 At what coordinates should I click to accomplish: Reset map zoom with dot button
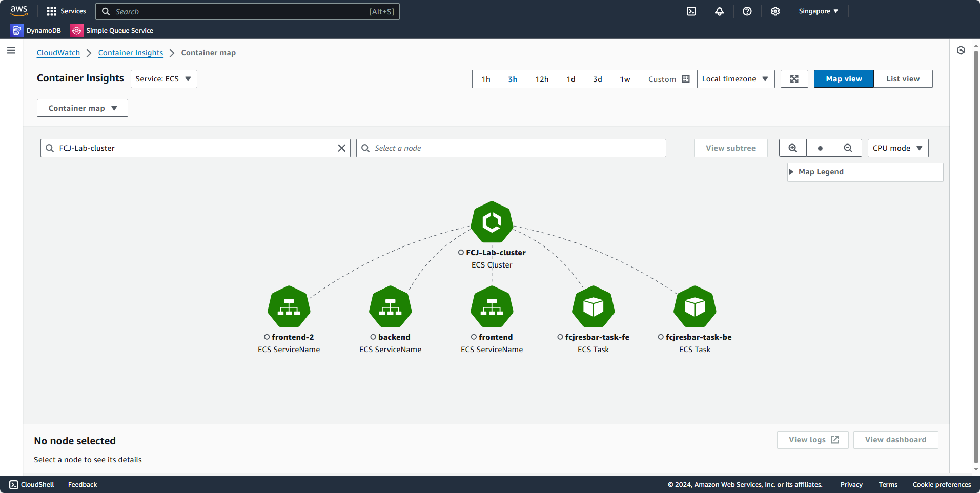[x=821, y=148]
